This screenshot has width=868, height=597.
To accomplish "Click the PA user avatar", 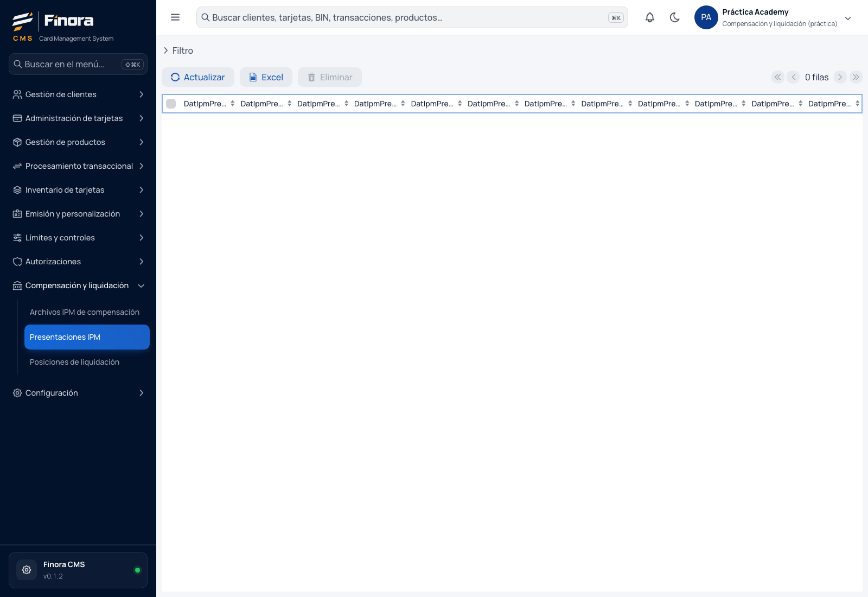I will pos(706,17).
